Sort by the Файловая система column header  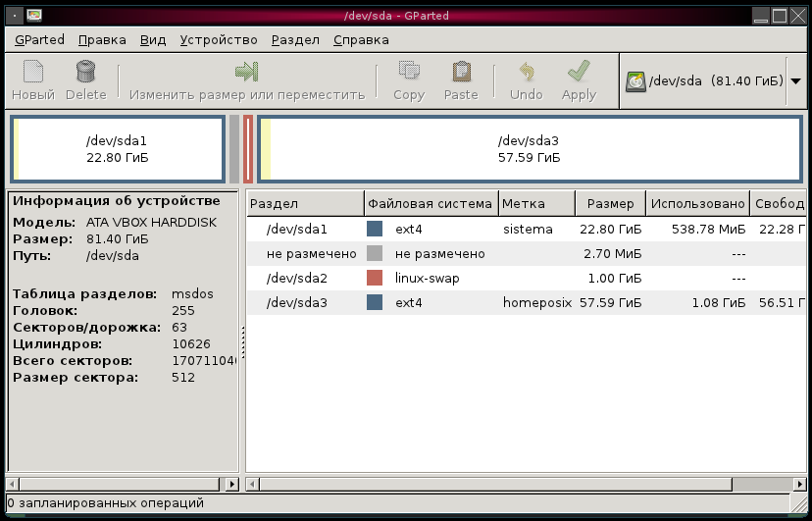point(431,203)
